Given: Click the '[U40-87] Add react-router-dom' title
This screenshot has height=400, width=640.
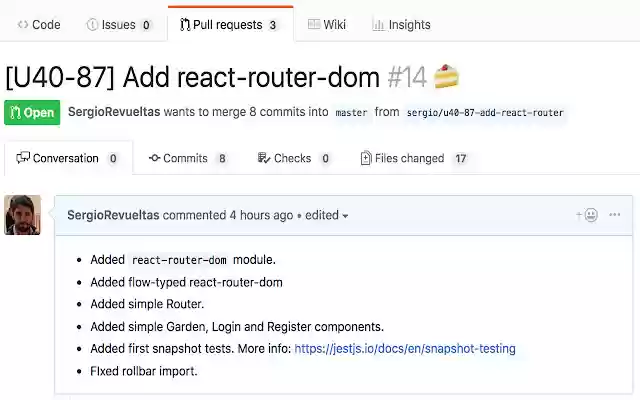Looking at the screenshot, I should (x=193, y=77).
